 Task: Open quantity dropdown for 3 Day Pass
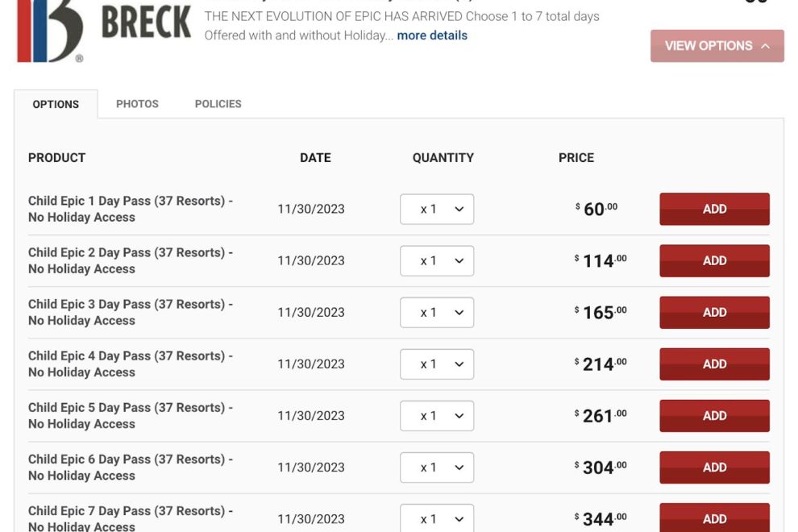(437, 313)
